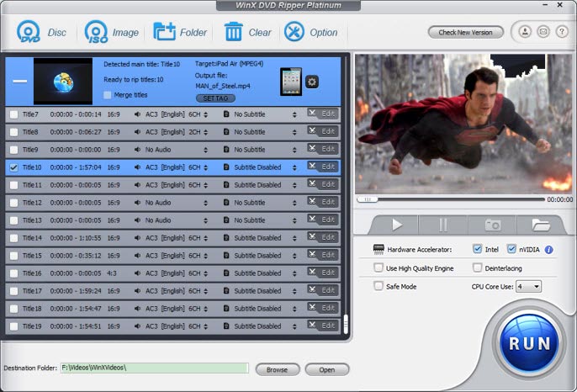The width and height of the screenshot is (577, 392).
Task: Browse for destination folder
Action: tap(278, 369)
